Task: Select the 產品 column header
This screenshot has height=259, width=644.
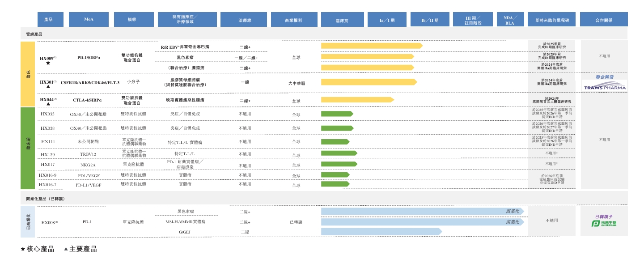Action: (50, 19)
